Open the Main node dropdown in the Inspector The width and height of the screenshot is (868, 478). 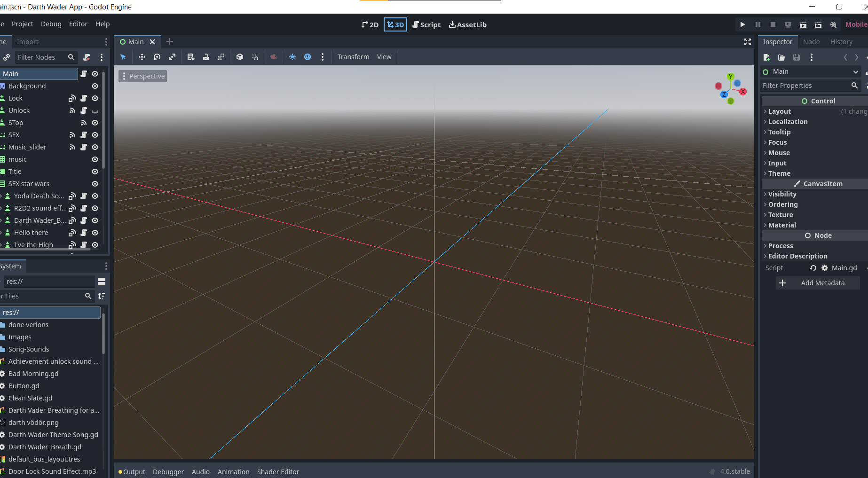coord(810,71)
